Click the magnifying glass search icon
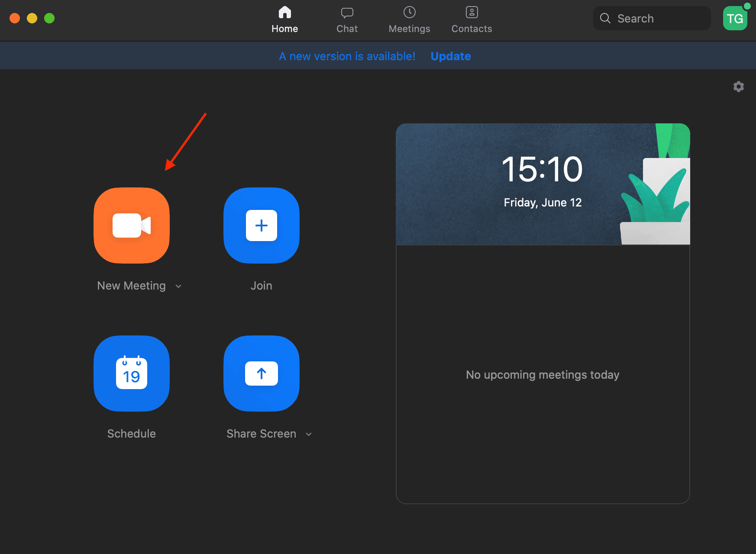 coord(605,18)
